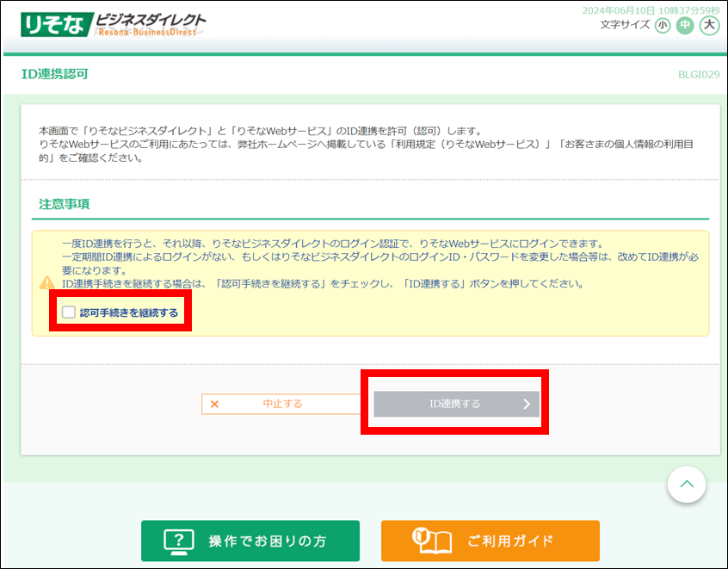Image resolution: width=728 pixels, height=569 pixels.
Task: Click the ID連携する button
Action: (456, 404)
